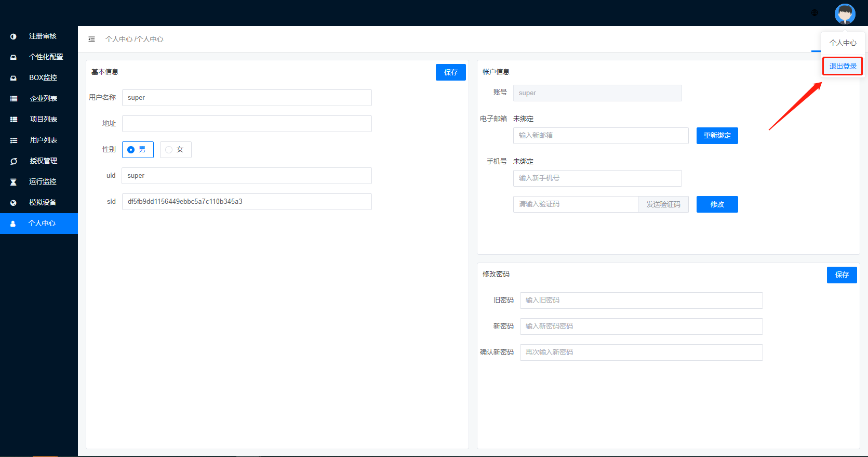Choose 个人中心 in the avatar dropdown
This screenshot has width=868, height=457.
[x=843, y=43]
